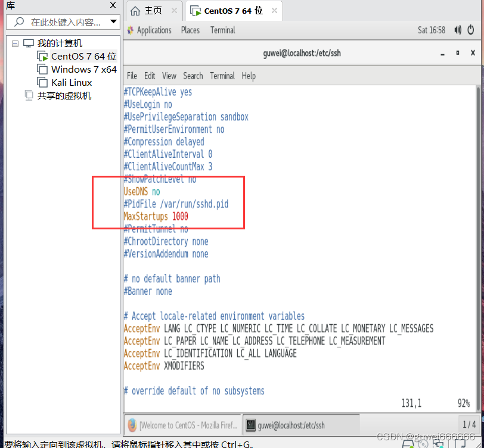Viewport: 484px width, 448px height.
Task: Click the #ClientAliveInterval 0 line
Action: point(168,154)
